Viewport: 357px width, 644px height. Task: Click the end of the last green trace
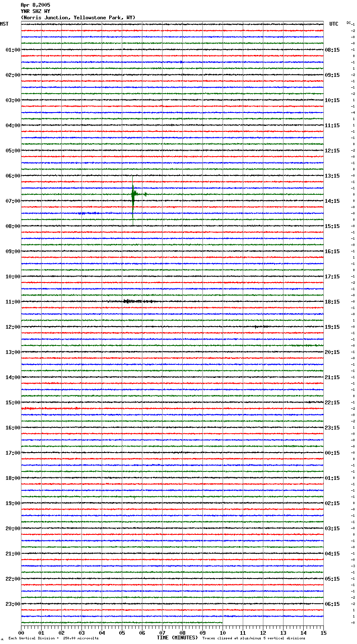click(222, 623)
